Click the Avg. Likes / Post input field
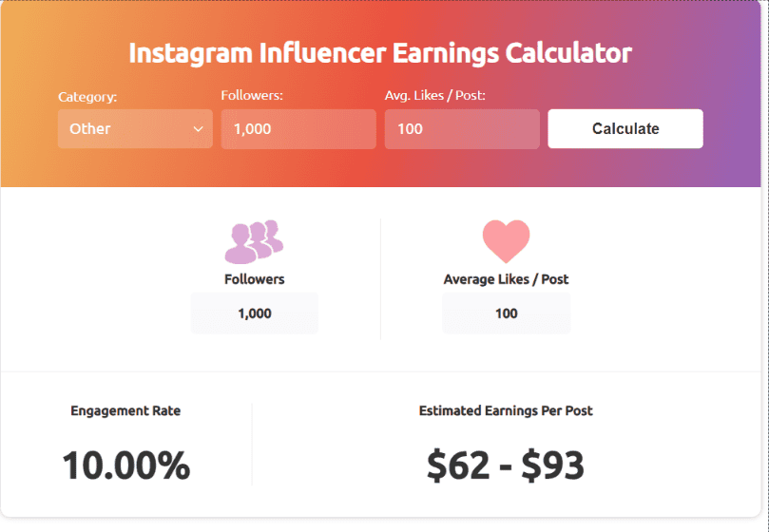This screenshot has height=532, width=769. point(462,129)
